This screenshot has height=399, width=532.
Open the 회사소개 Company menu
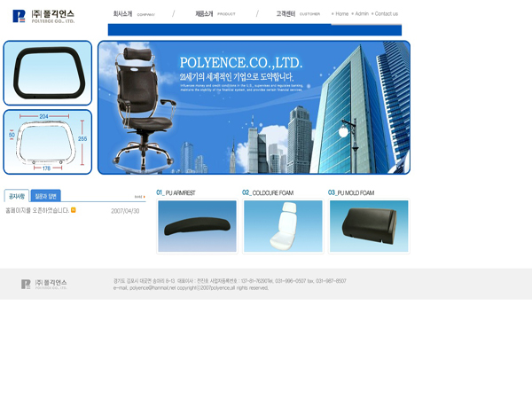click(x=133, y=14)
